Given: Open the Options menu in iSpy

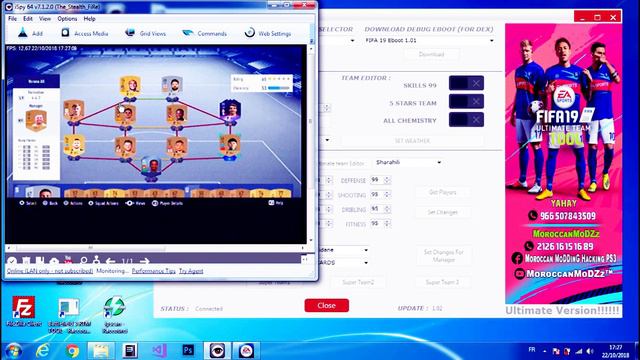Looking at the screenshot, I should pos(67,19).
